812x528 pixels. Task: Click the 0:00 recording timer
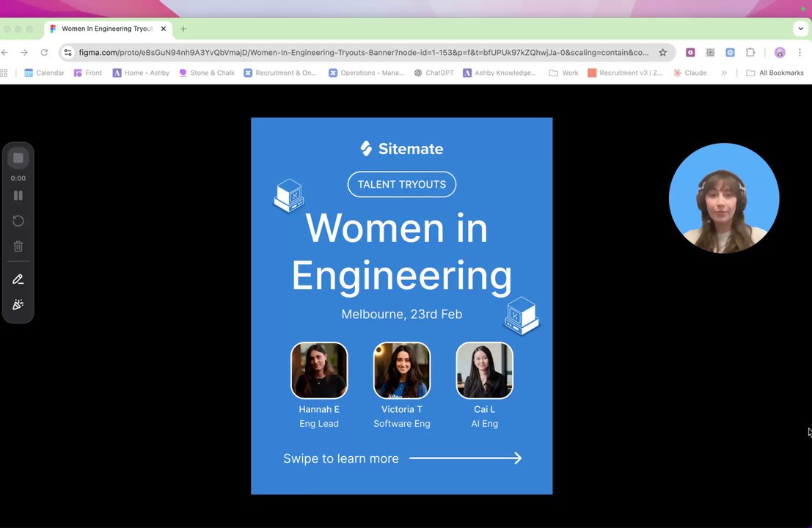pos(18,178)
